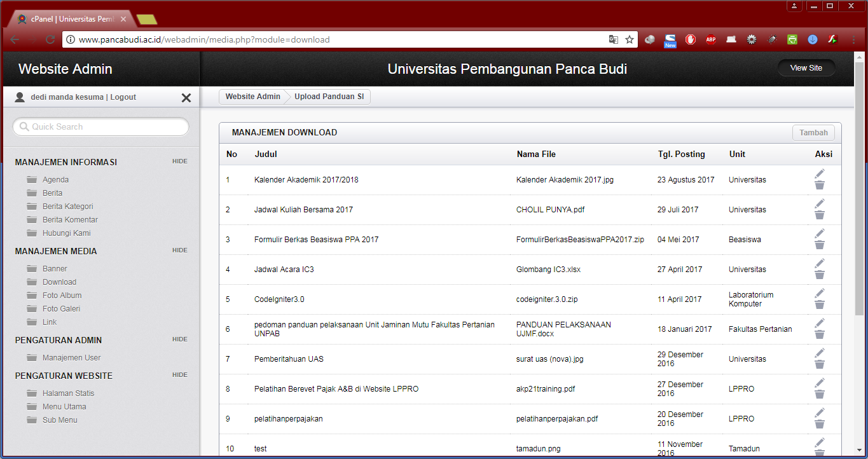Collapse the Manajemen Informasi section with HIDE
868x459 pixels.
click(180, 161)
